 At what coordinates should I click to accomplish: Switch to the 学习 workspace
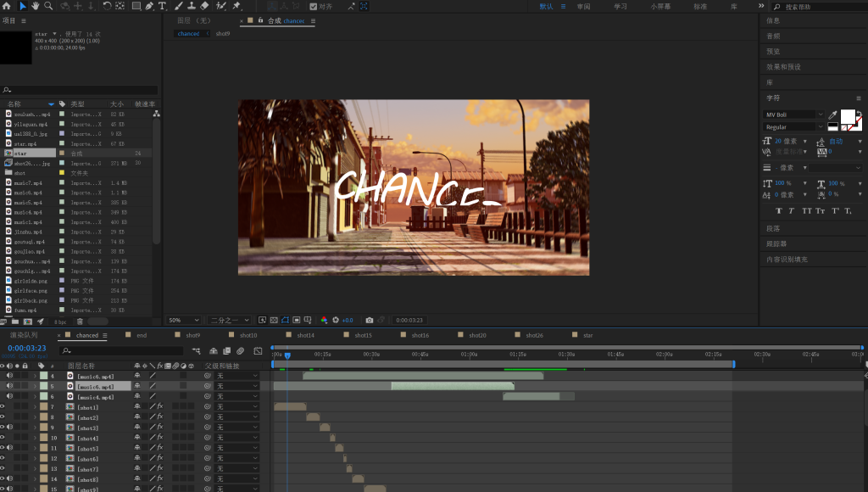pos(620,7)
